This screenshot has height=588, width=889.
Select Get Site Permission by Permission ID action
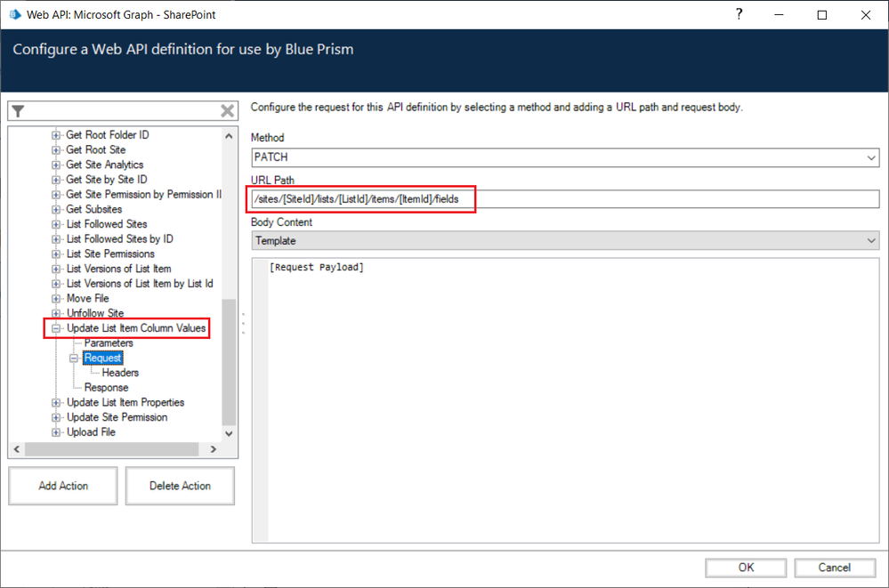coord(143,195)
